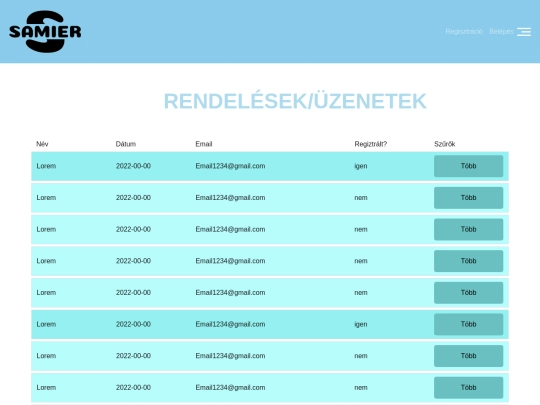Select the date 2022-00-00 in the fourth row
The width and height of the screenshot is (540, 405).
coord(133,261)
